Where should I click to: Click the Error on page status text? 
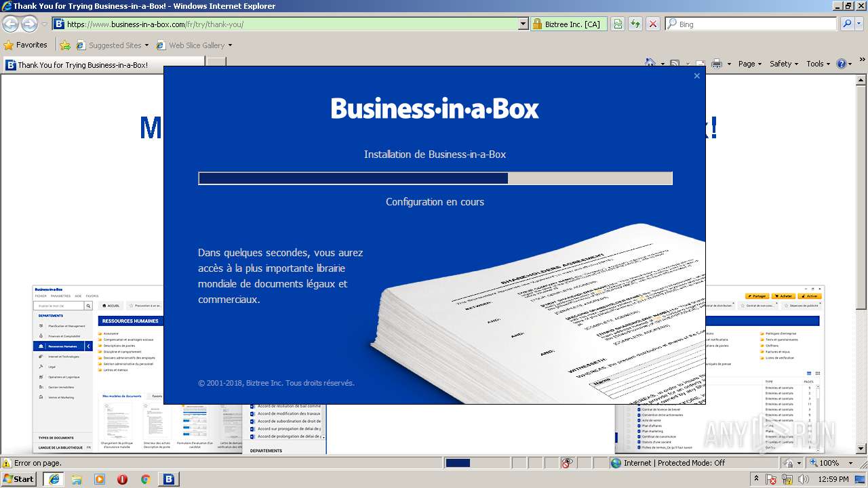(38, 463)
